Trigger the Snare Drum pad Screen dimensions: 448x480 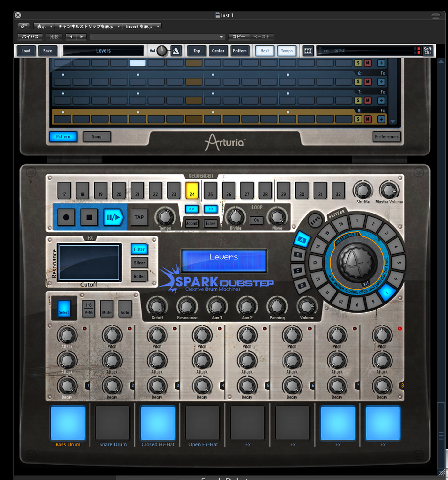[x=112, y=423]
